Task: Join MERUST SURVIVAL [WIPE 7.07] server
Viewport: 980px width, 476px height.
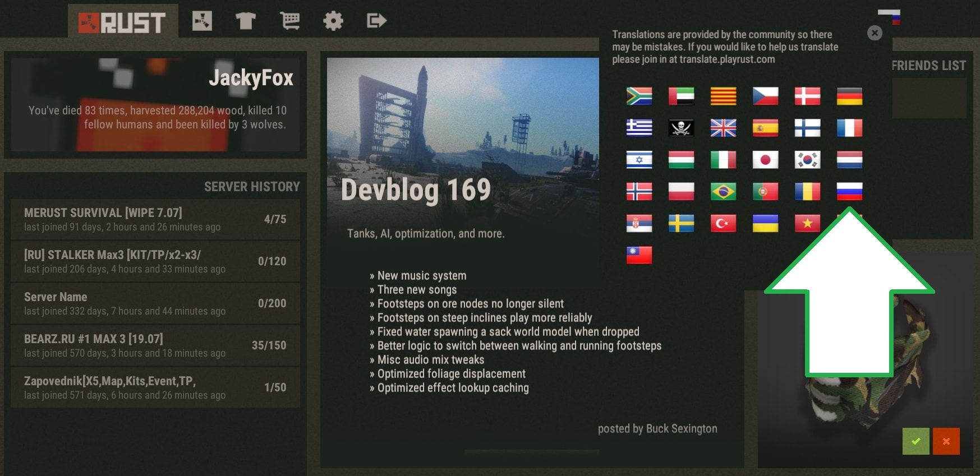Action: [x=155, y=219]
